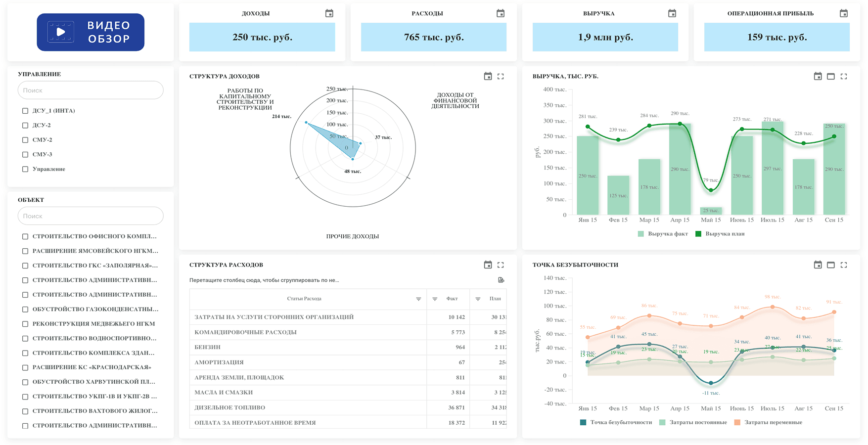Click the АМОРТИЗАЦИЯ row label

click(219, 362)
